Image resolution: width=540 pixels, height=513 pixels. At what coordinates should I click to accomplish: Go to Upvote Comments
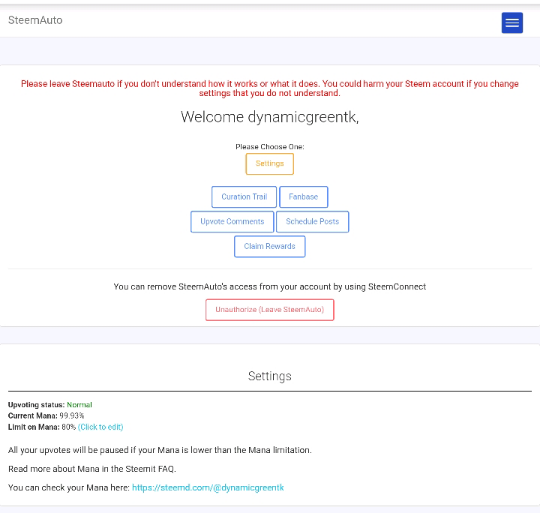click(x=232, y=221)
